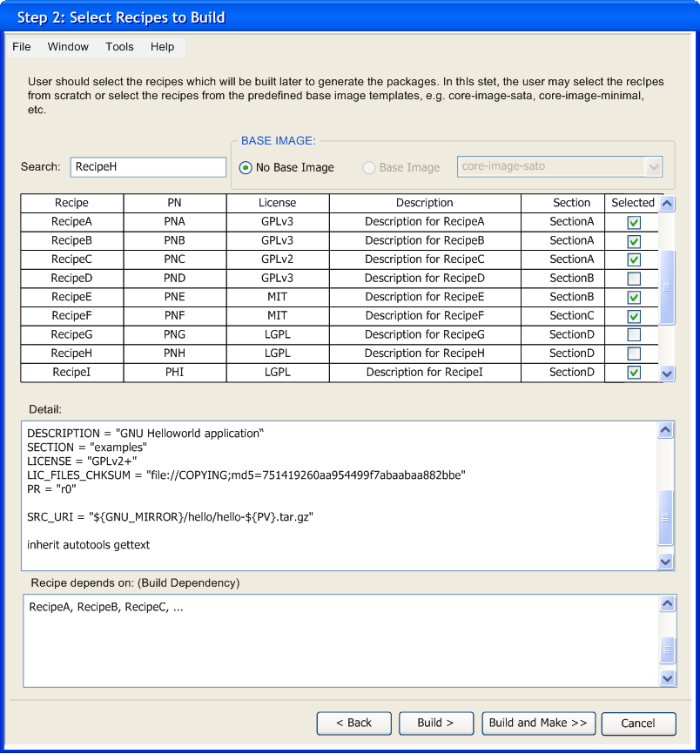The width and height of the screenshot is (700, 754).
Task: Click the Cancel button
Action: 638,724
